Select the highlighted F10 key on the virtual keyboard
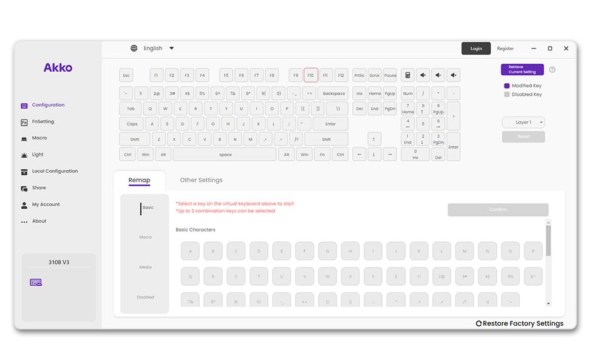 [310, 75]
